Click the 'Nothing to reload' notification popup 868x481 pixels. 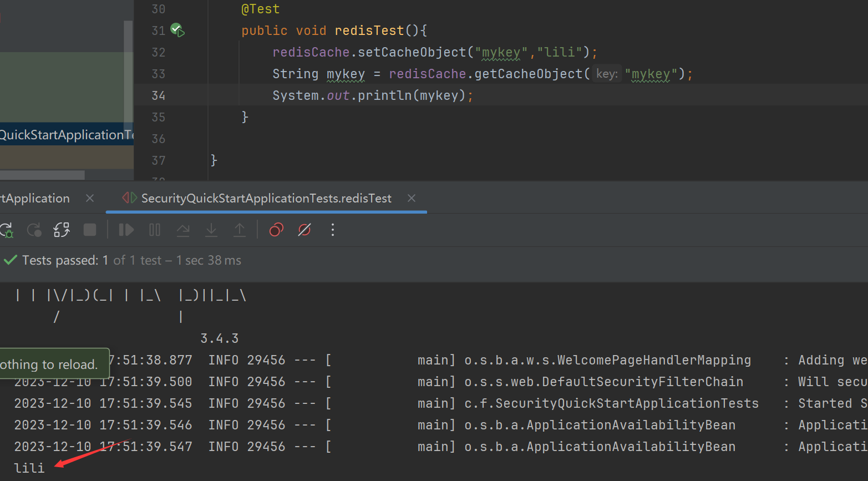coord(54,364)
